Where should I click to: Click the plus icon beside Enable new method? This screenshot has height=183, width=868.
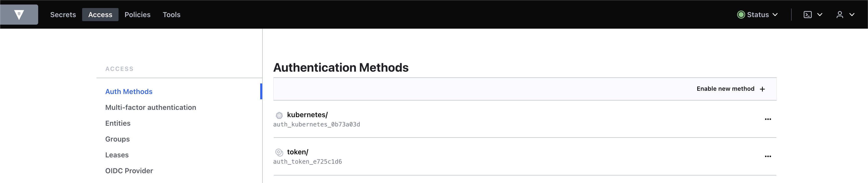[x=762, y=89]
